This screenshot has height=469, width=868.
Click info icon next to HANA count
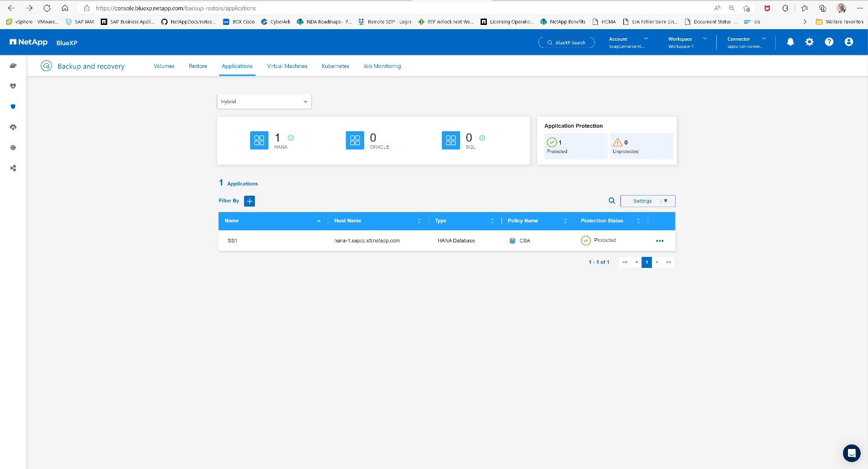pos(291,138)
